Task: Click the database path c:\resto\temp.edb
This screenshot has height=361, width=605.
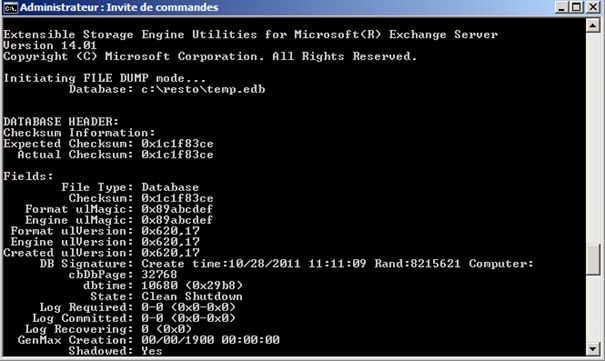Action: pyautogui.click(x=203, y=89)
